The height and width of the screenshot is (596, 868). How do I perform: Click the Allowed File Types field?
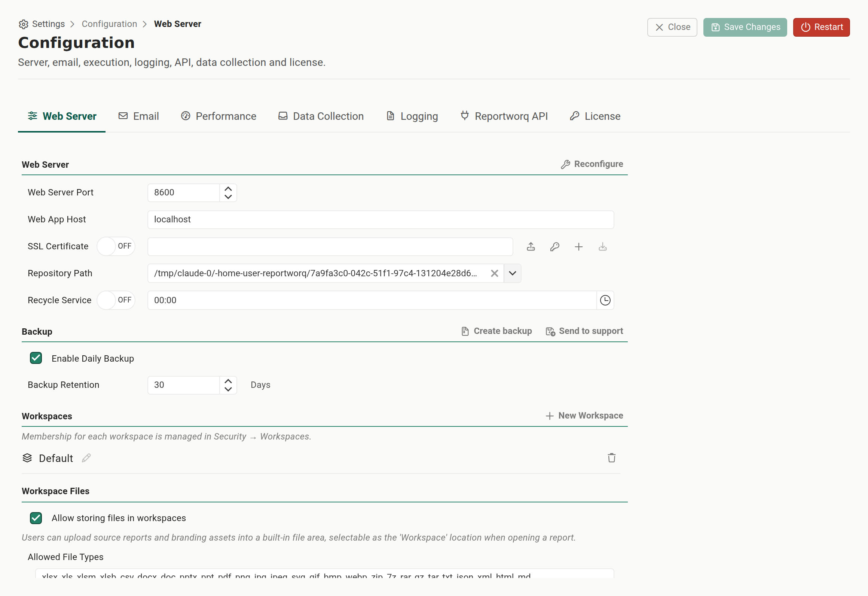(324, 574)
